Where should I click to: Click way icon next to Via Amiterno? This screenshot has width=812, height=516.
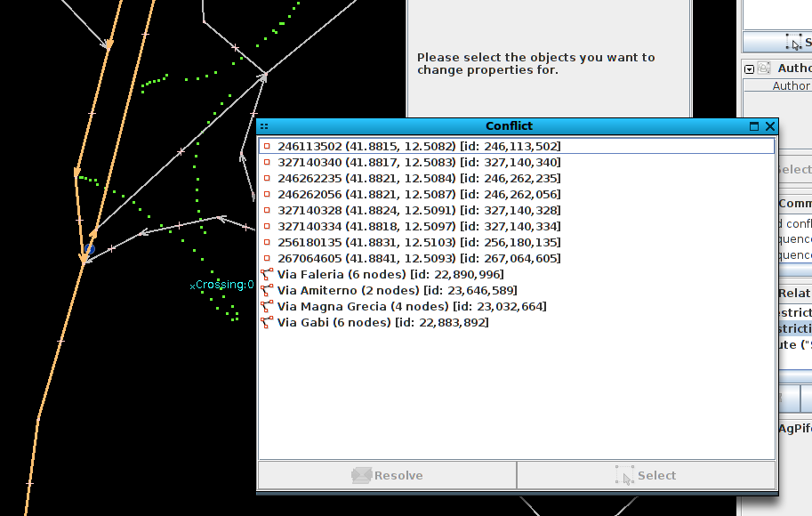coord(267,291)
